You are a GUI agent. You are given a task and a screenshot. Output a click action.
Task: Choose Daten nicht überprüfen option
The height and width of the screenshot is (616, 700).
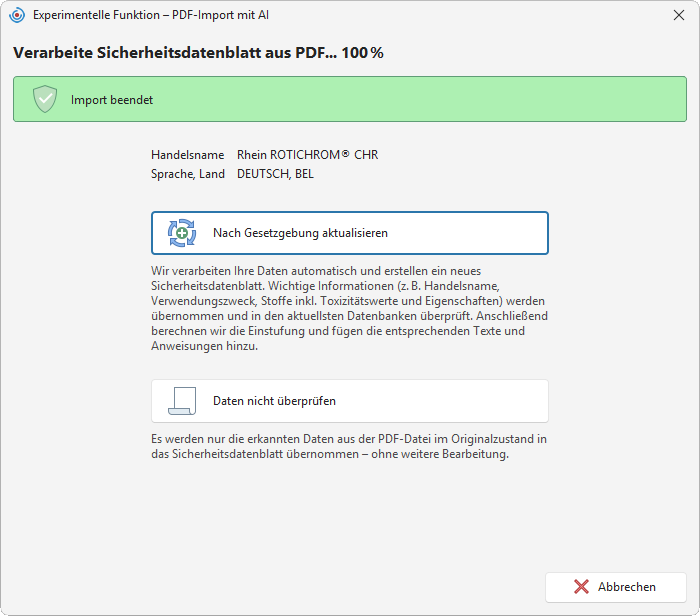click(x=350, y=401)
